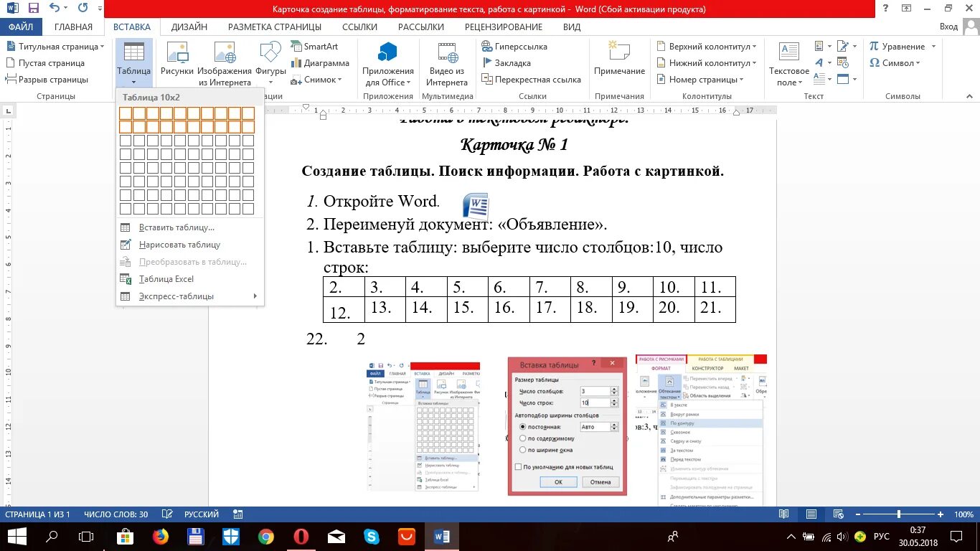
Task: Click ЧИСЛО СЛОВ: 30 word count
Action: (x=116, y=514)
